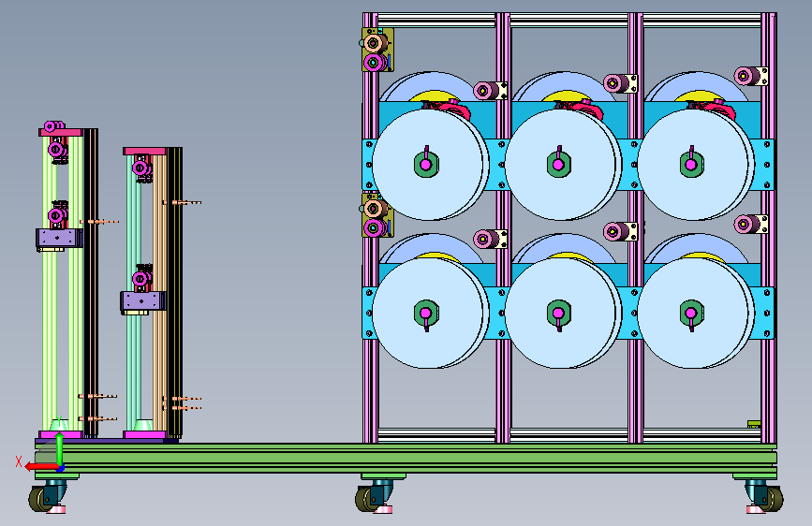Pick the green hub of the bottom-right spool
Image resolution: width=812 pixels, height=526 pixels.
tap(691, 313)
